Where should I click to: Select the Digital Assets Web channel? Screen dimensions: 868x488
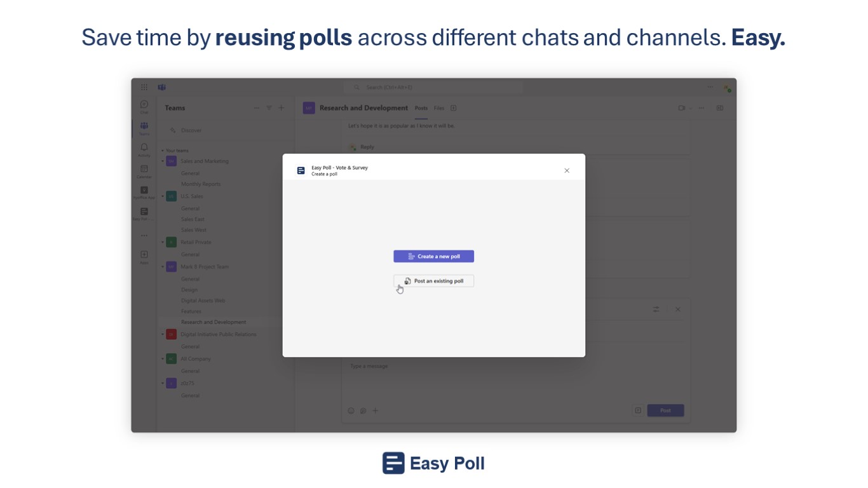pos(203,301)
